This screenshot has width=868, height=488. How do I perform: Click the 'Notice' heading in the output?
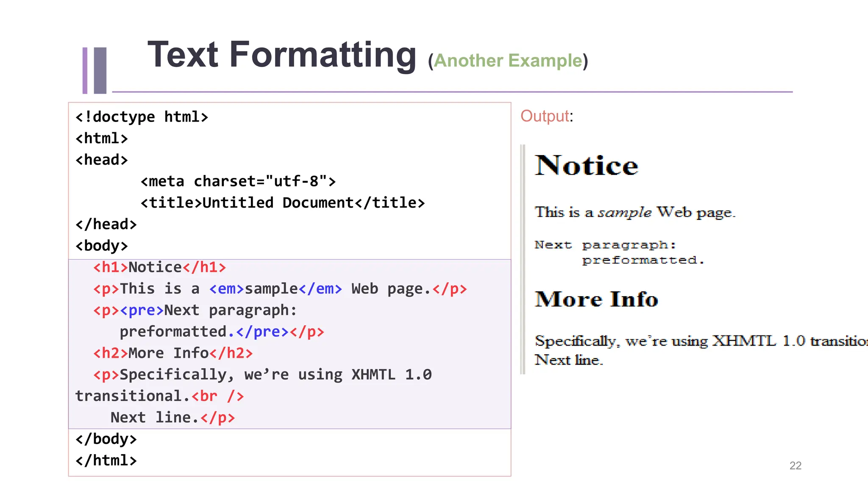pyautogui.click(x=586, y=165)
